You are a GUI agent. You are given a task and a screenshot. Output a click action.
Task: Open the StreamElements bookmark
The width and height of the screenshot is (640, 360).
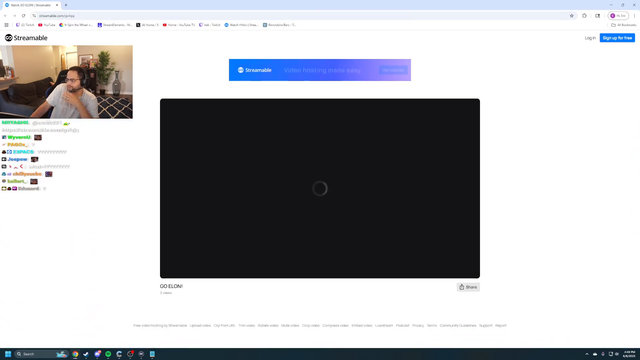tap(115, 25)
